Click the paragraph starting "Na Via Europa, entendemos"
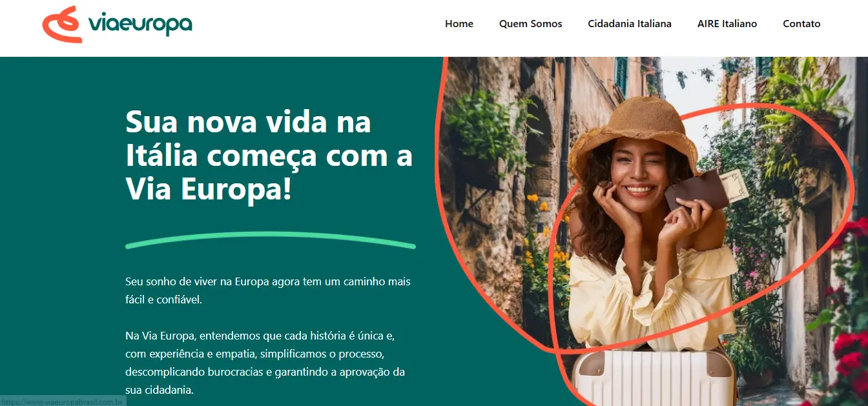The height and width of the screenshot is (406, 868). 265,363
